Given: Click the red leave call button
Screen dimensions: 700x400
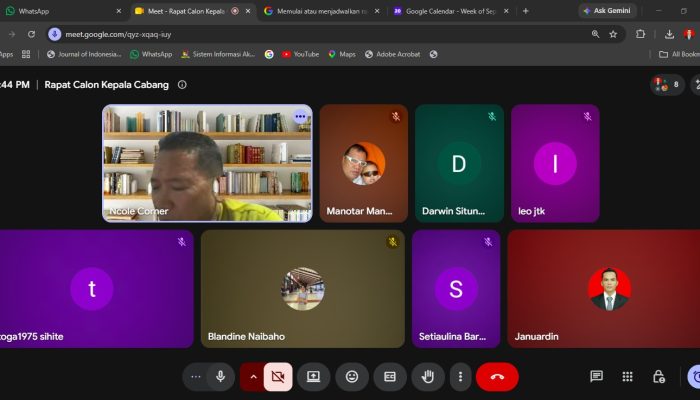Looking at the screenshot, I should click(497, 377).
